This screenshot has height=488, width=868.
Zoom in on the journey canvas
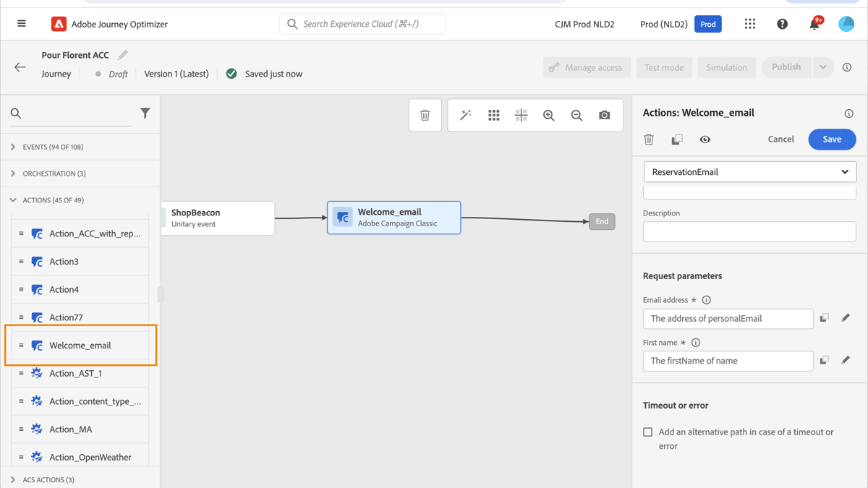coord(548,115)
